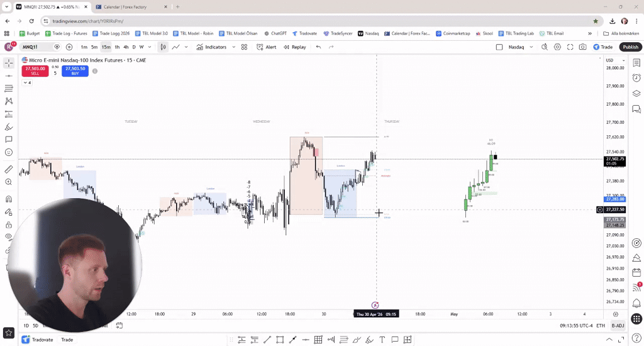644x346 pixels.
Task: Open the chats panel icon
Action: [x=636, y=109]
